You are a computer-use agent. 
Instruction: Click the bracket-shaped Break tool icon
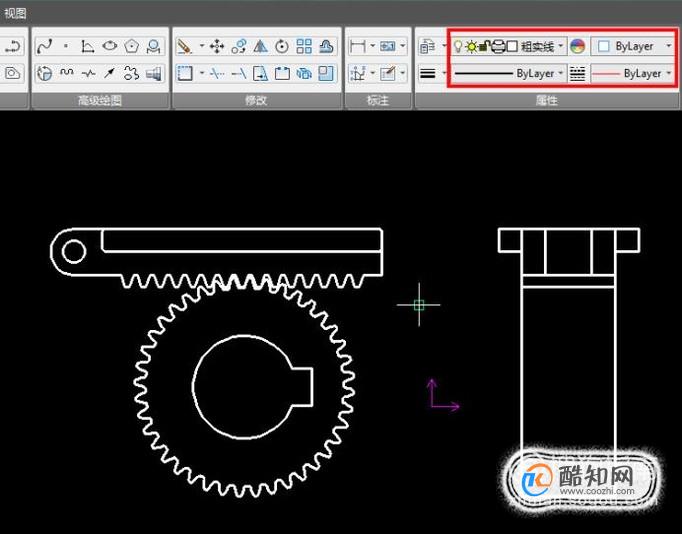click(x=282, y=73)
